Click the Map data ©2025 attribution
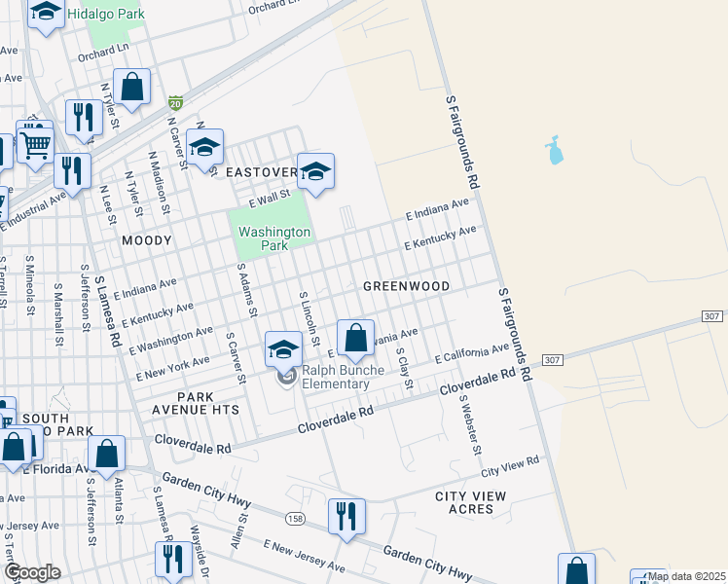Image resolution: width=728 pixels, height=584 pixels. 687,576
